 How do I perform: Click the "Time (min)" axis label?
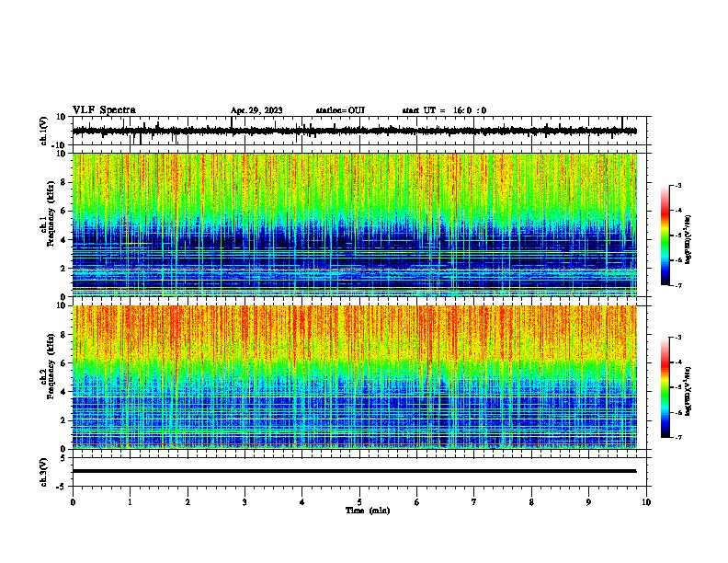coord(368,511)
